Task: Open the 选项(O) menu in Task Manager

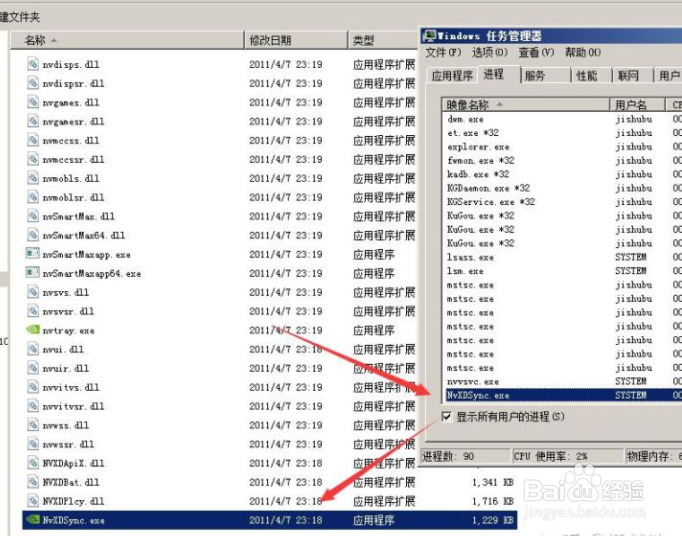Action: pos(489,53)
